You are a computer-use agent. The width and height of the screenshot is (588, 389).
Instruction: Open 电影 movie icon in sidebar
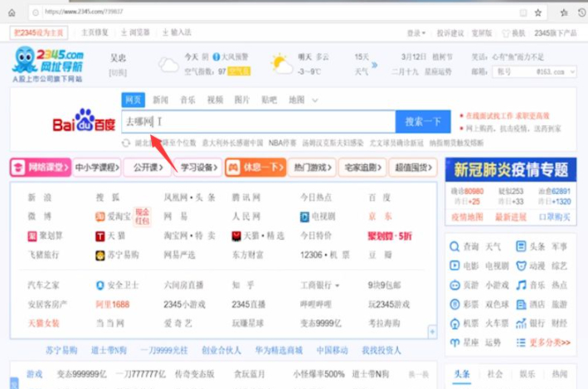[x=454, y=265]
